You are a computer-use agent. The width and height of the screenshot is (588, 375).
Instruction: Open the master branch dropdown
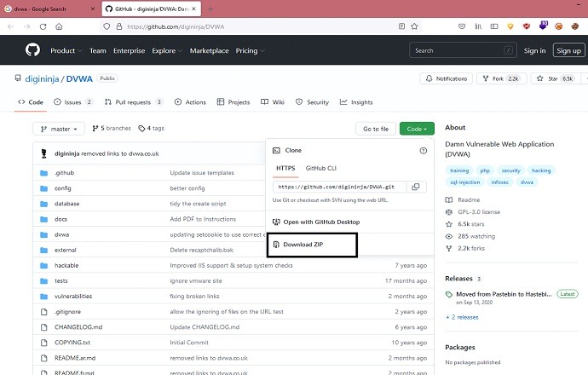point(59,129)
